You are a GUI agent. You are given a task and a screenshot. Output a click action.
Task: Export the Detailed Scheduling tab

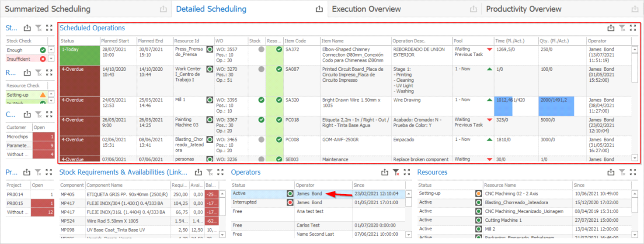(319, 9)
